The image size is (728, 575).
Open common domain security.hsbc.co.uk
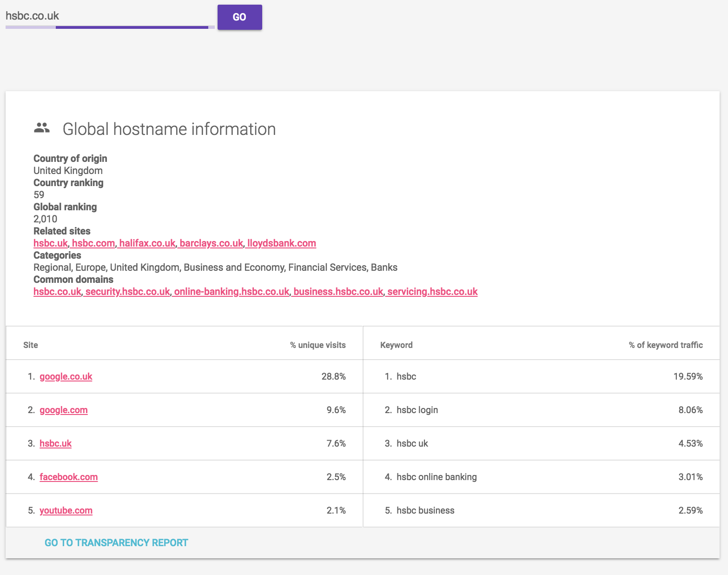128,292
